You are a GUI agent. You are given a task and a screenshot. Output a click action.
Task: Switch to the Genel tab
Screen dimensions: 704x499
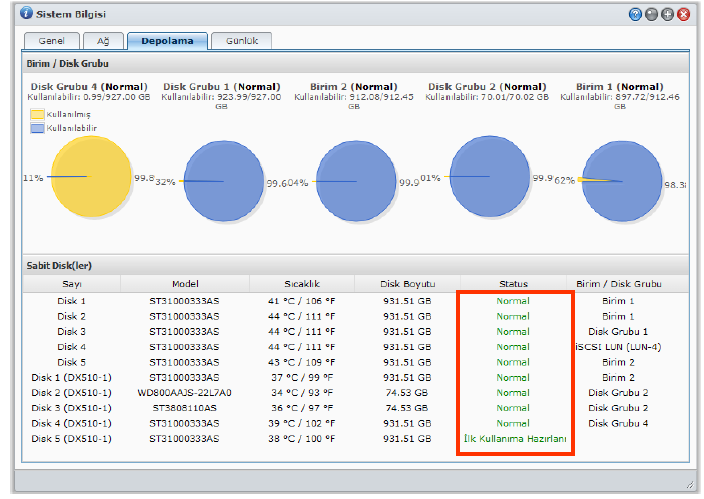click(51, 41)
